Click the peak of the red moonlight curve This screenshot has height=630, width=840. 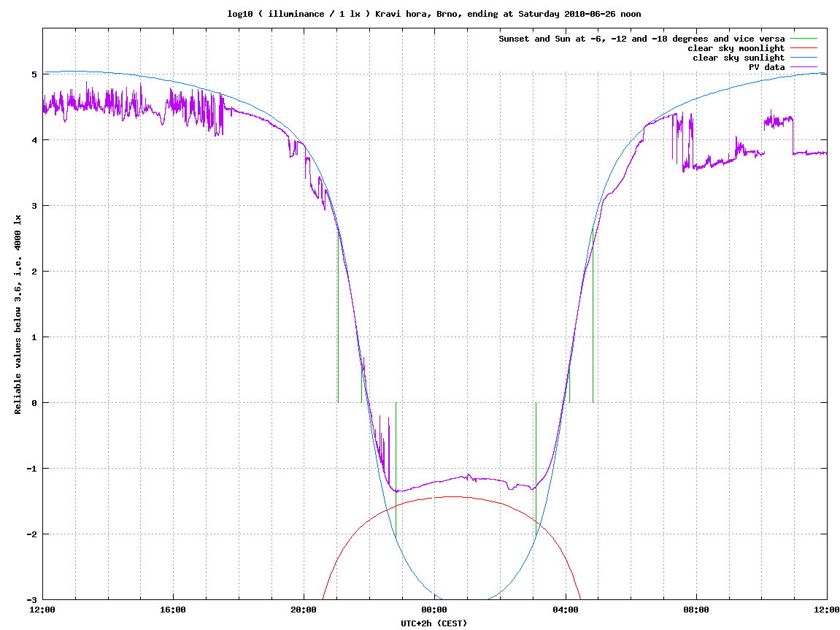coord(452,497)
